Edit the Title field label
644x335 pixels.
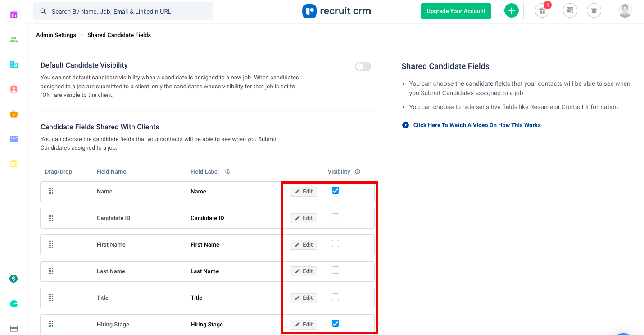(304, 298)
